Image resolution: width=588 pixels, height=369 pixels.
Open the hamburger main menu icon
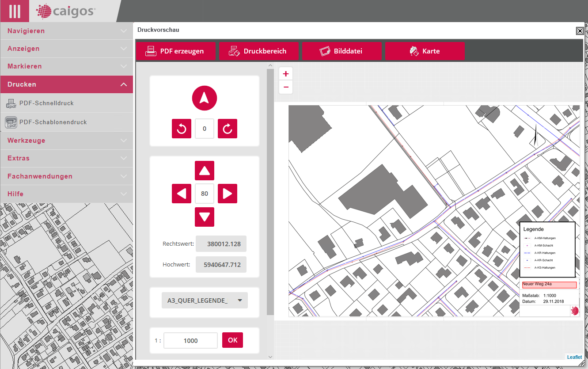tap(15, 11)
